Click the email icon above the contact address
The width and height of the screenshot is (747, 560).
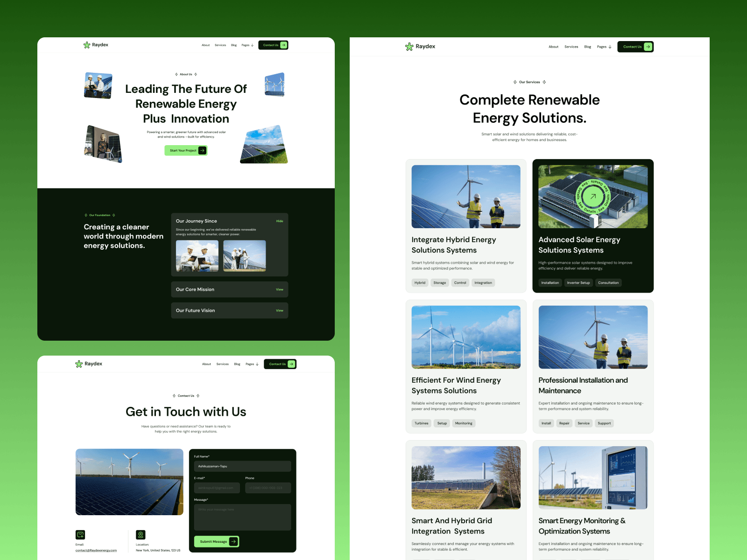pyautogui.click(x=80, y=535)
